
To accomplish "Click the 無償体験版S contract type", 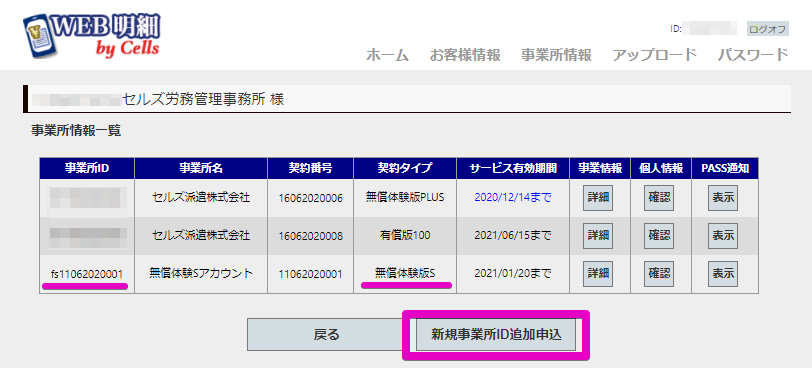I will [405, 274].
